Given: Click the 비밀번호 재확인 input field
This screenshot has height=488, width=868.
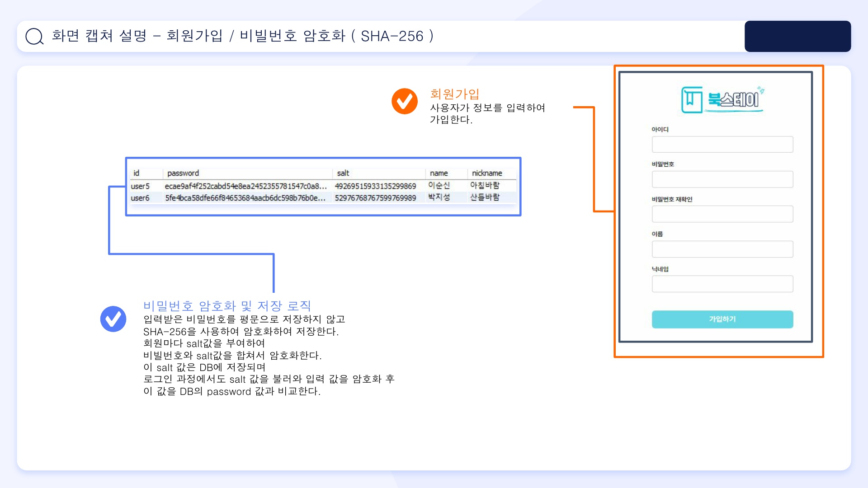Looking at the screenshot, I should [x=722, y=214].
